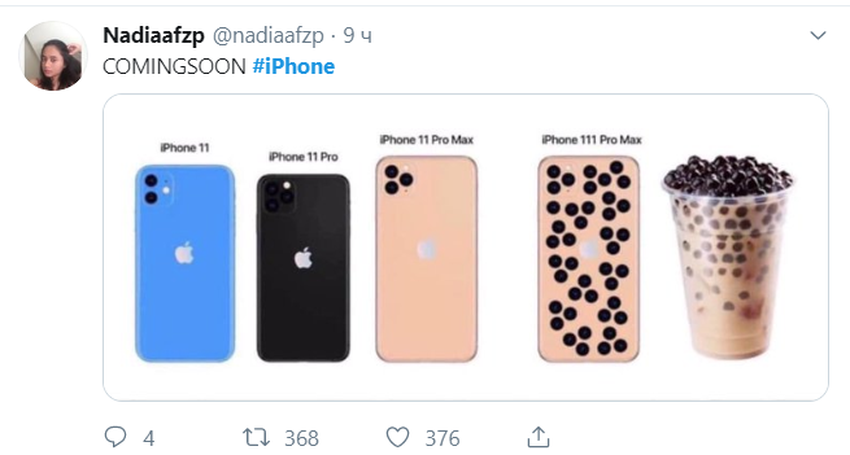Open Nadiaafzp's profile picture
850x455 pixels.
click(x=53, y=56)
